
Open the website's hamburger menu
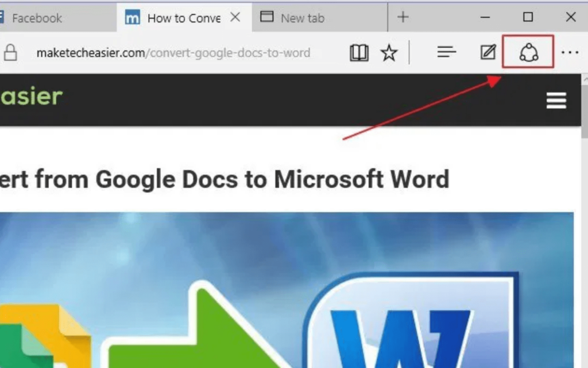[556, 100]
